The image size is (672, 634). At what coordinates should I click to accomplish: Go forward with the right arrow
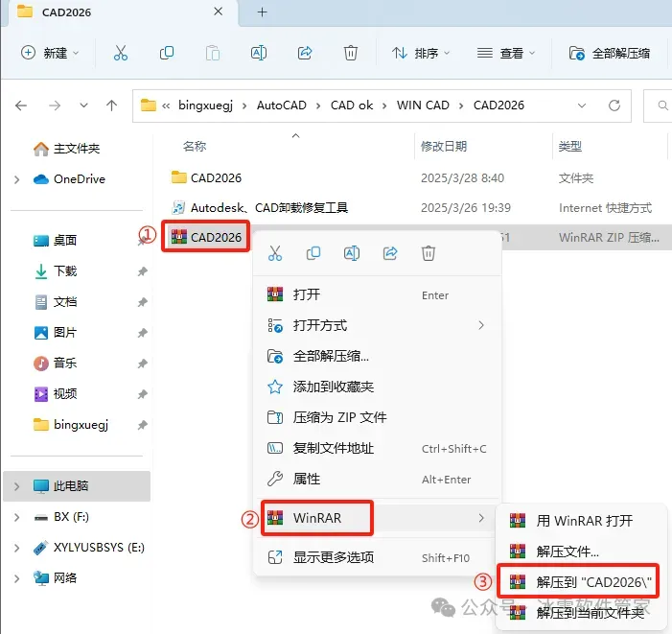tap(55, 106)
